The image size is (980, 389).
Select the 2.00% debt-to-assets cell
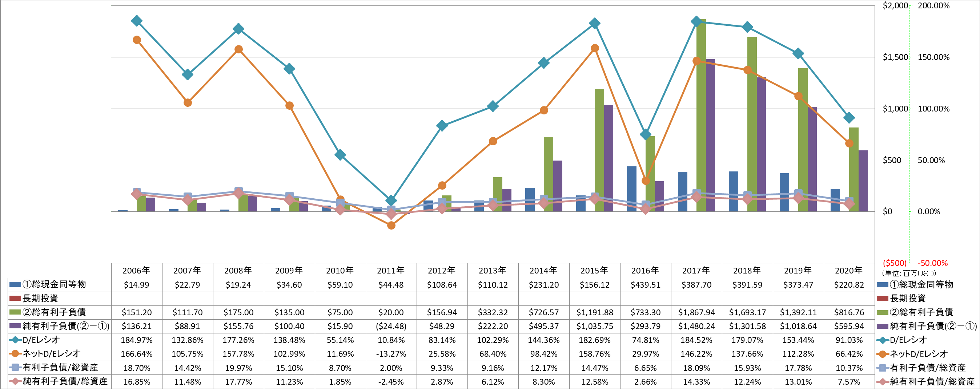[x=391, y=368]
